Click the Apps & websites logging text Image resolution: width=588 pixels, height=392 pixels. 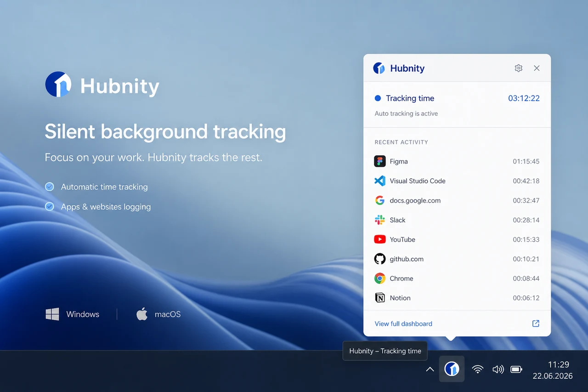(x=106, y=207)
